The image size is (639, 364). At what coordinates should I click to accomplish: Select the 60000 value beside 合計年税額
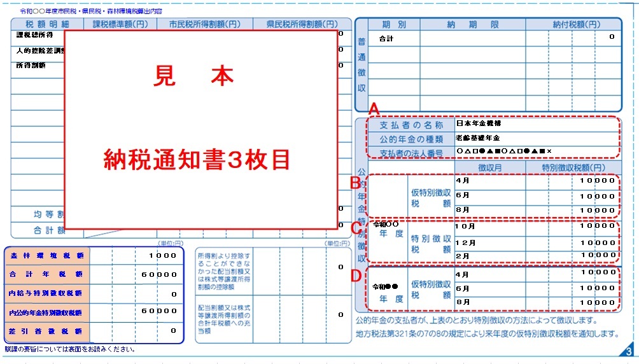click(x=159, y=275)
